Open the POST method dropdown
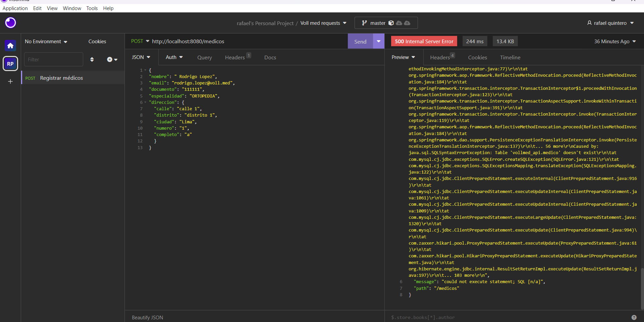Viewport: 644px width, 322px height. 140,41
